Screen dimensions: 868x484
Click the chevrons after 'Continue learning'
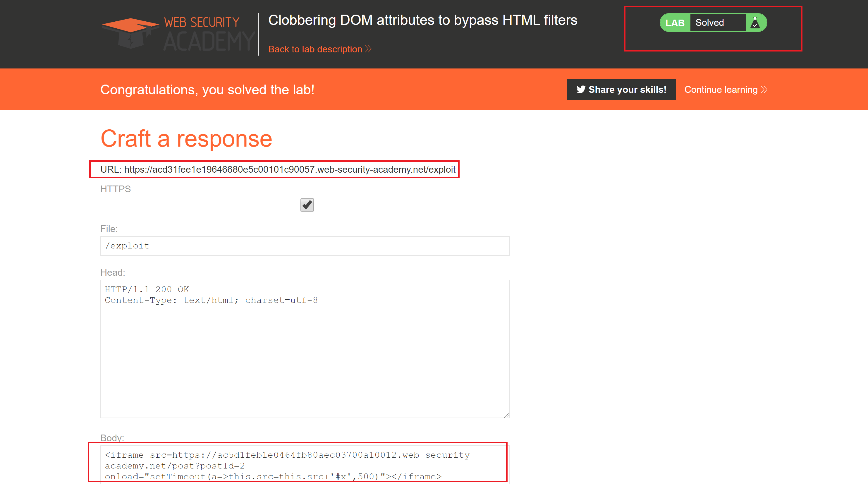[x=764, y=90]
